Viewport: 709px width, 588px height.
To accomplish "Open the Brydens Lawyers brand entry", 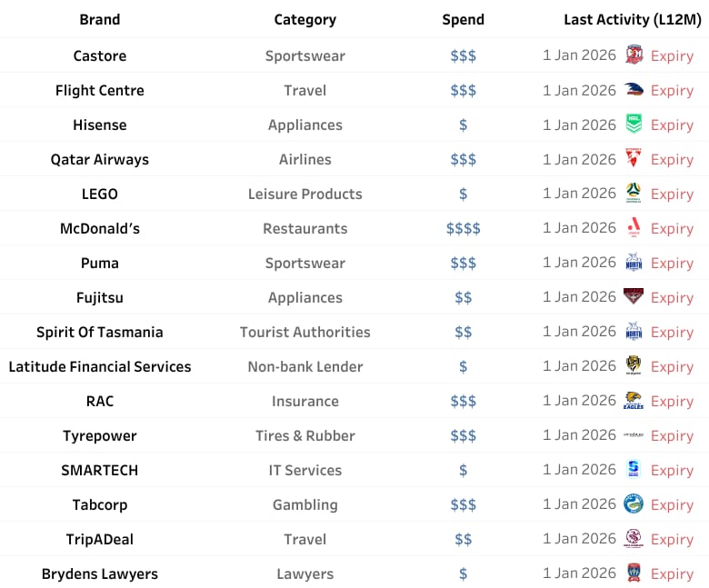I will pos(100,573).
